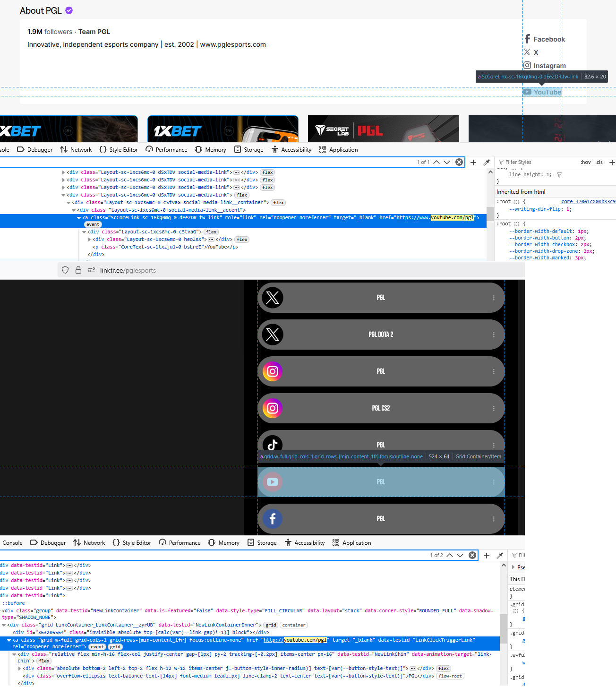
Task: Toggle the :hov pseudo-class panel
Action: [x=586, y=162]
